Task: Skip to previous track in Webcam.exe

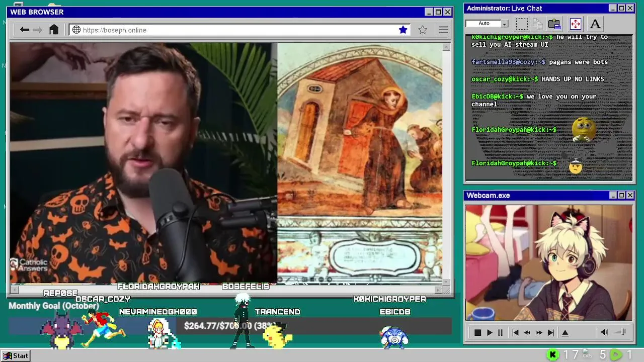Action: pos(515,332)
